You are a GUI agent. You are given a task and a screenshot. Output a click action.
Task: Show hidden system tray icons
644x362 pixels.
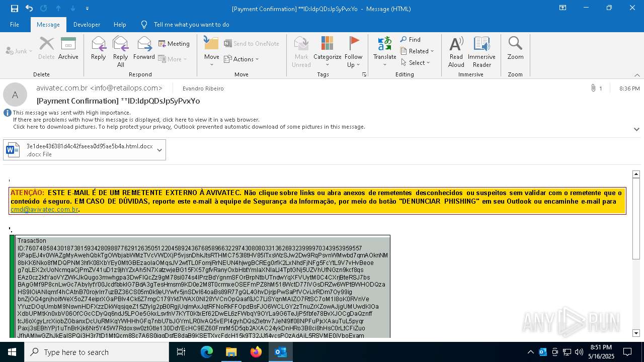530,352
